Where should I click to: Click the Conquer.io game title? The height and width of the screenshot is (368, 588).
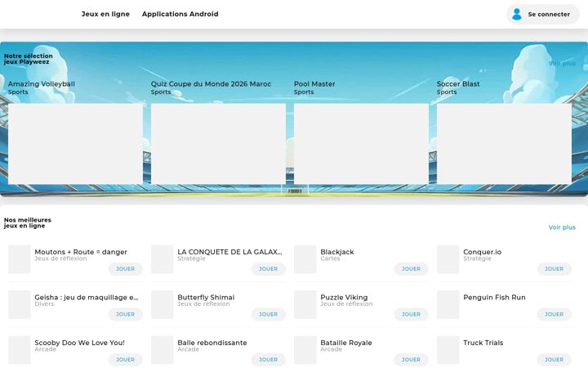click(x=483, y=252)
